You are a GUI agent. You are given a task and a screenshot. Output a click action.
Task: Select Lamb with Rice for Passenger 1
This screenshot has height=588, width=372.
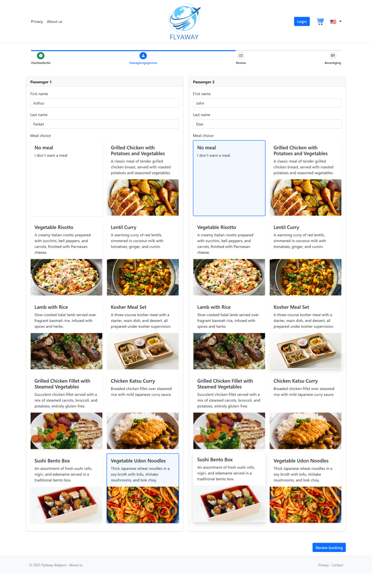(x=66, y=335)
